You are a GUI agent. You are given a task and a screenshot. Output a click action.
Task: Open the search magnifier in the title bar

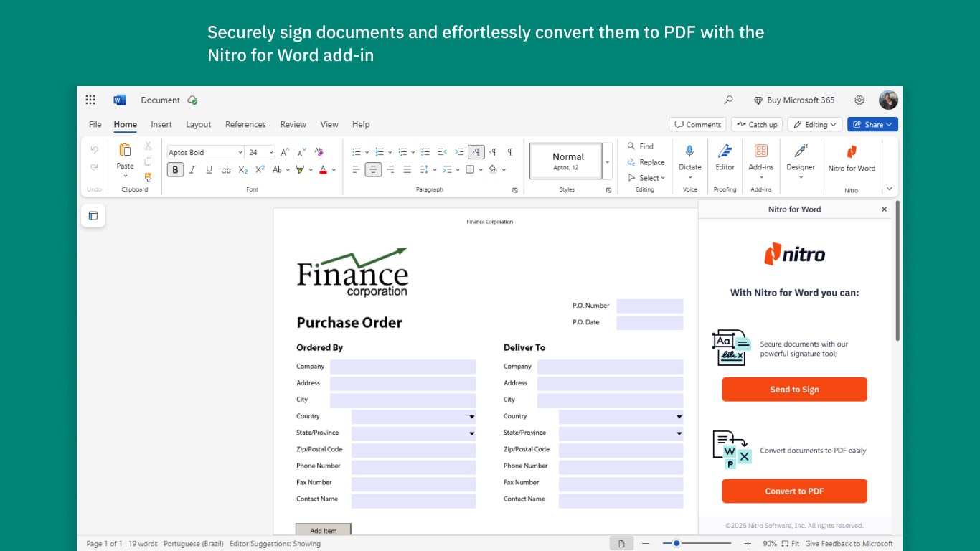(729, 100)
